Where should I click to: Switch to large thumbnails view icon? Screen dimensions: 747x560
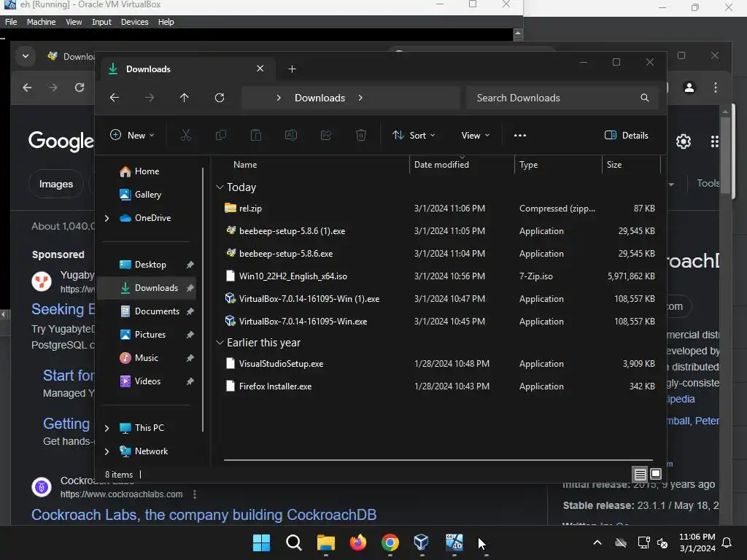click(656, 474)
